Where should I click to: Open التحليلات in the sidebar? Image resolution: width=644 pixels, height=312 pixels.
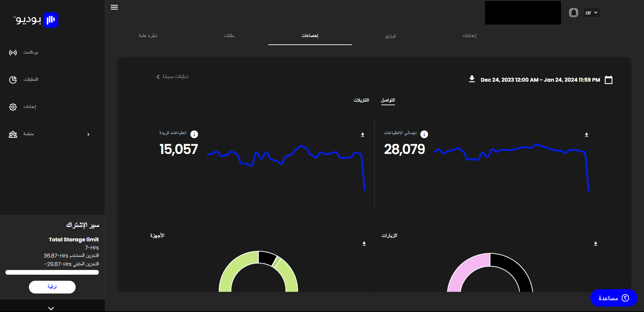[31, 79]
